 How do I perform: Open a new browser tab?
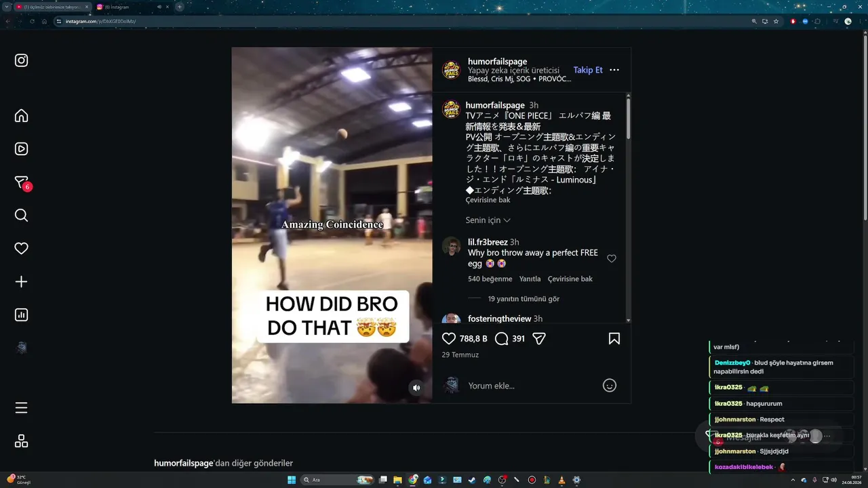180,7
